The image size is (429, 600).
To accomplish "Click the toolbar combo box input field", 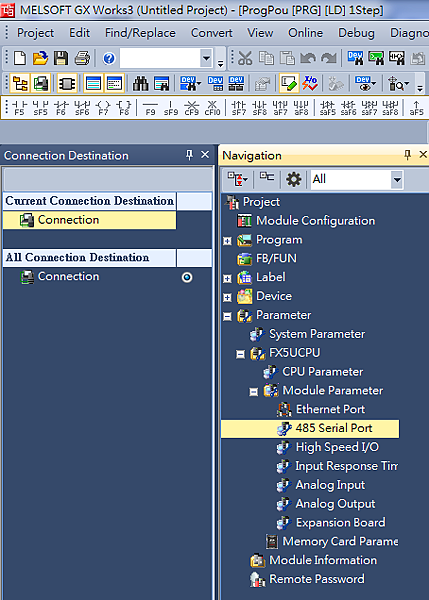I will point(160,58).
